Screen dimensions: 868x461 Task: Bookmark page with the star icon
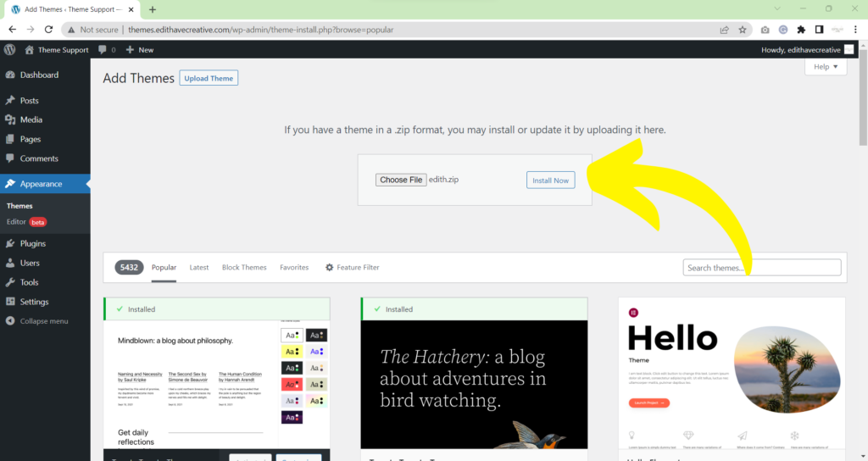click(743, 29)
